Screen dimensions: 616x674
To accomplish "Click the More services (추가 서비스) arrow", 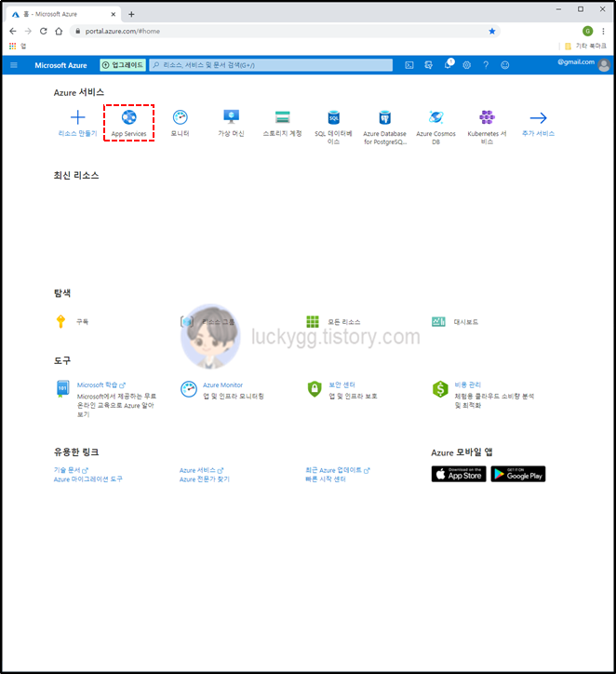I will [538, 118].
